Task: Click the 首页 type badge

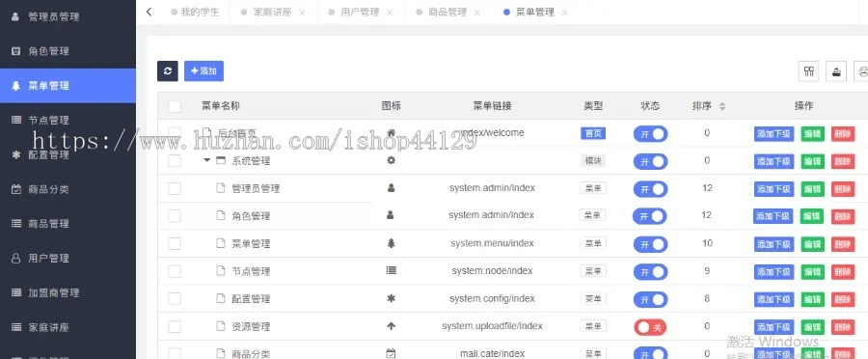Action: [x=593, y=133]
